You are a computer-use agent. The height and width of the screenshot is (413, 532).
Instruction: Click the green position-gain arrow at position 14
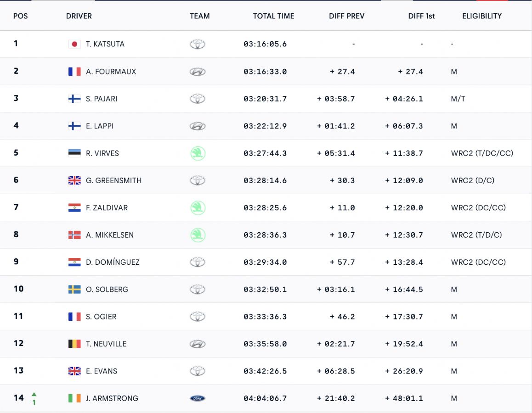point(34,394)
